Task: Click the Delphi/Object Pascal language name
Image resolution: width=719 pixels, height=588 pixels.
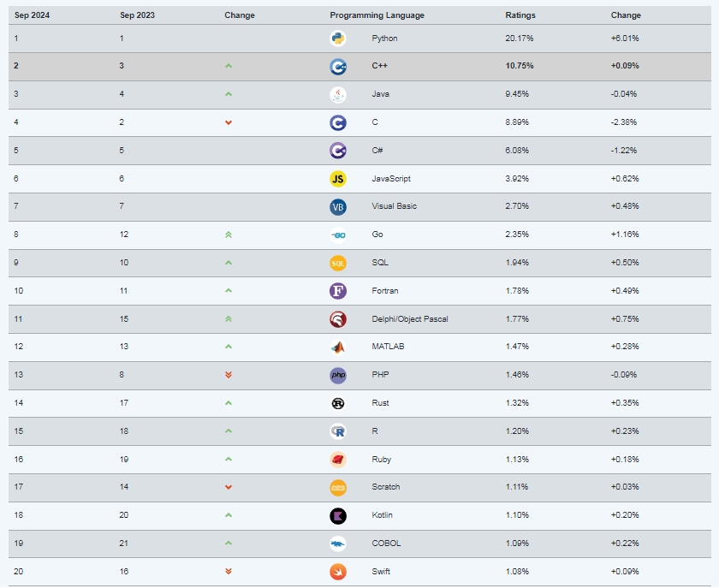Action: pos(409,319)
